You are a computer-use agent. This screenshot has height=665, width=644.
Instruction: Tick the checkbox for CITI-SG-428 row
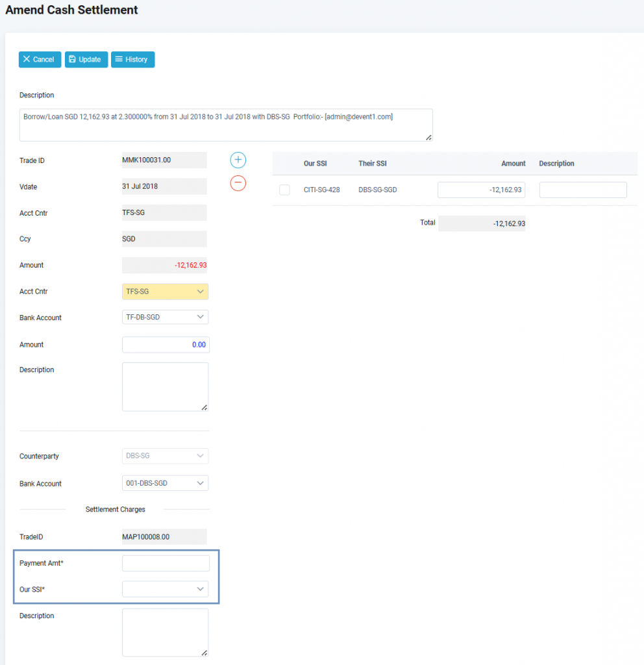click(284, 190)
